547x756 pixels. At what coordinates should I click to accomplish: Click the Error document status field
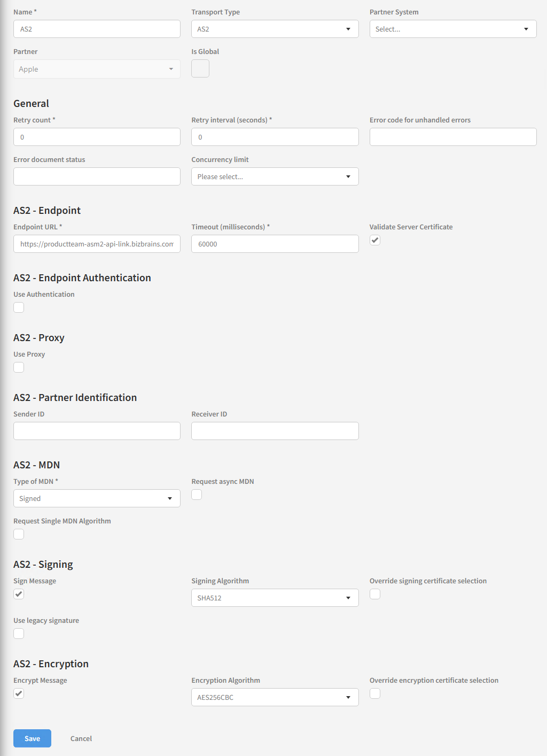coord(97,176)
